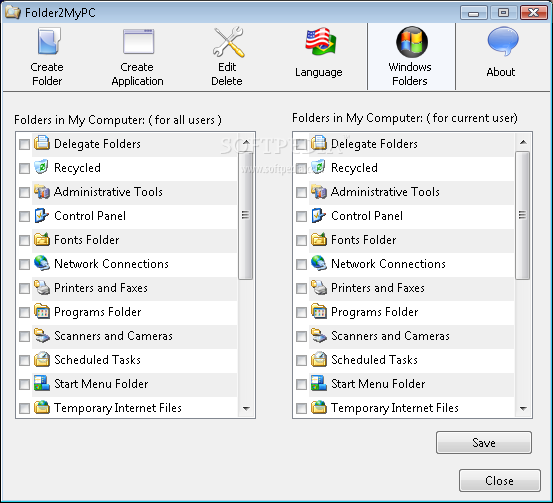Enable Control Panel for all users
This screenshot has height=503, width=553.
[24, 216]
